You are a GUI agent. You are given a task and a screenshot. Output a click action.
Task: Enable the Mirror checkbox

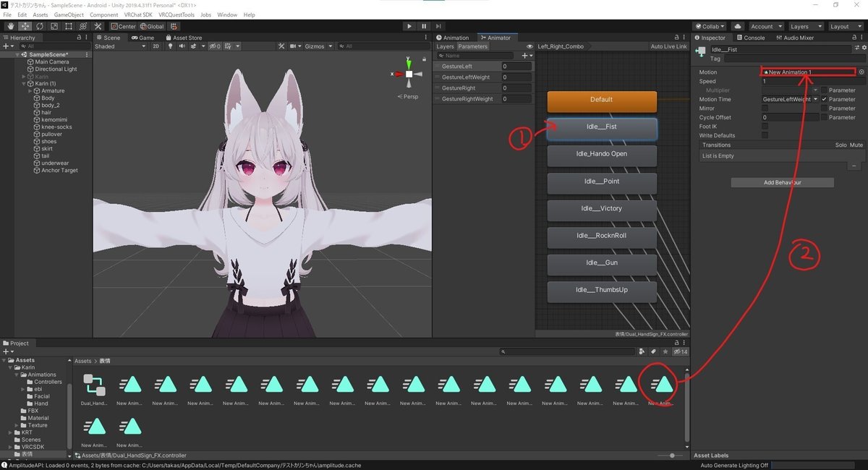(x=765, y=108)
